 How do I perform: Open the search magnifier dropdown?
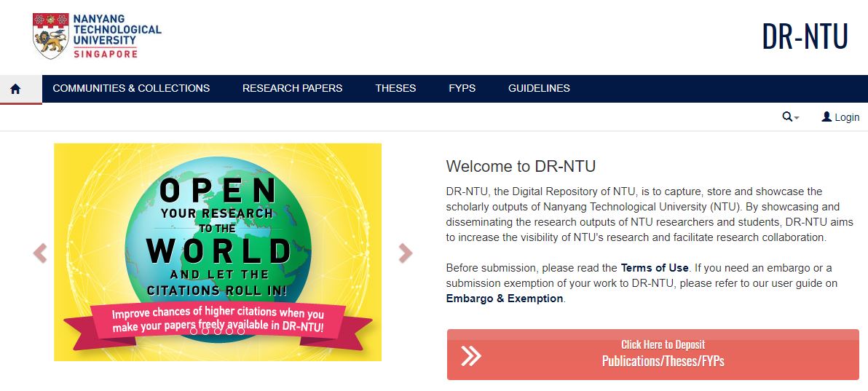[x=791, y=116]
